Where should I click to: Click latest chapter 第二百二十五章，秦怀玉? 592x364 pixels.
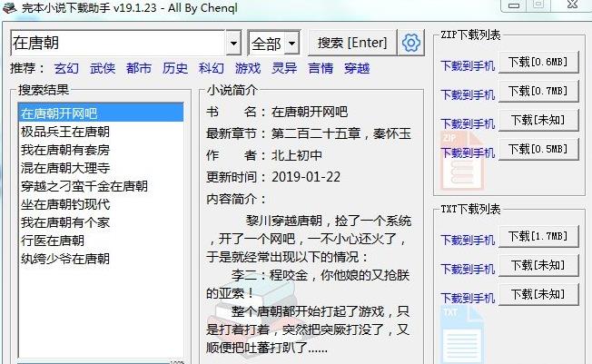coord(340,133)
